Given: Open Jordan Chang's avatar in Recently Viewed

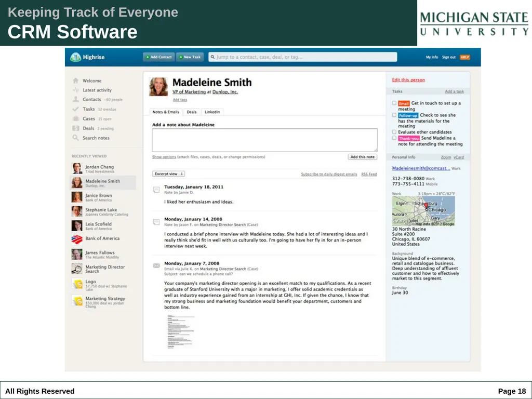Looking at the screenshot, I should coord(77,168).
